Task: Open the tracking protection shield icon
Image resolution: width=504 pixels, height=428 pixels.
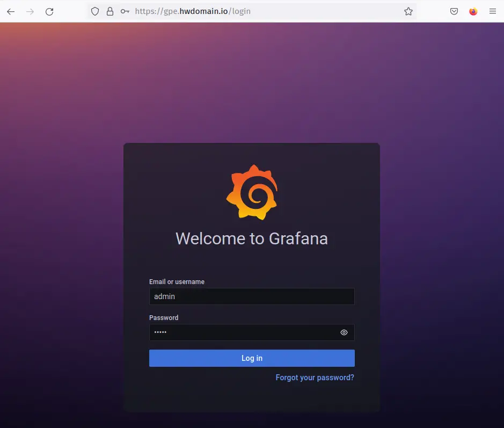Action: 95,12
